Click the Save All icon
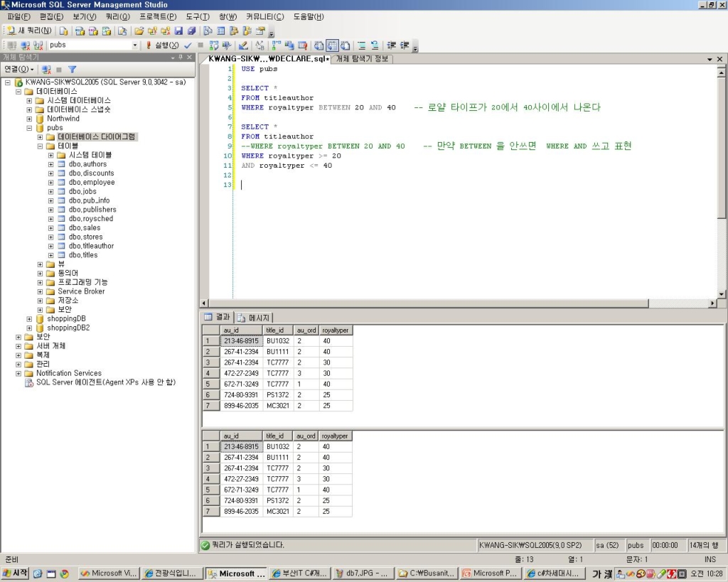The height and width of the screenshot is (582, 728). (x=191, y=31)
